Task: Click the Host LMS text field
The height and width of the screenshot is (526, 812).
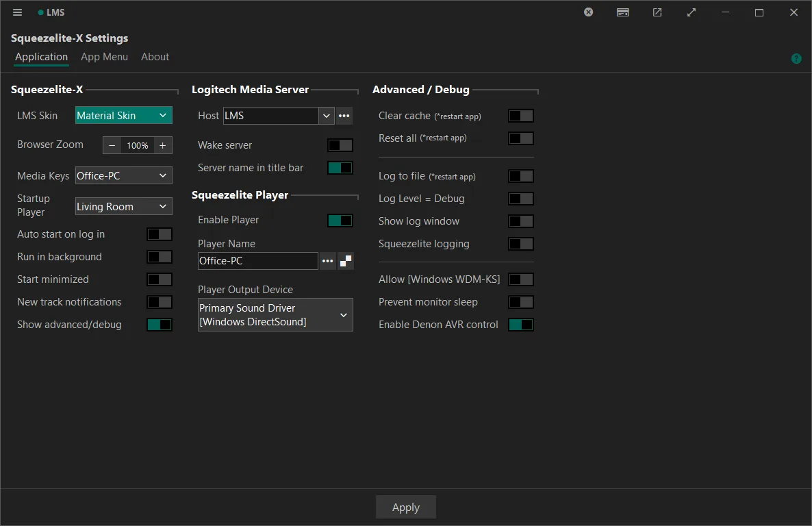Action: pos(271,116)
